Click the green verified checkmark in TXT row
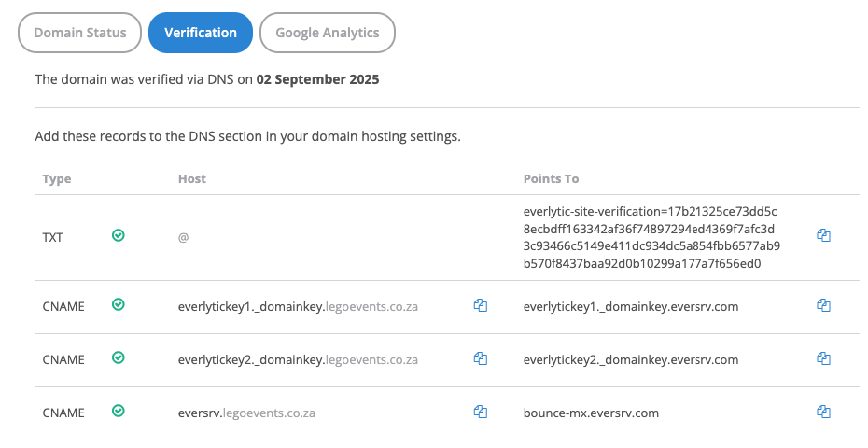Image resolution: width=868 pixels, height=448 pixels. click(x=118, y=236)
